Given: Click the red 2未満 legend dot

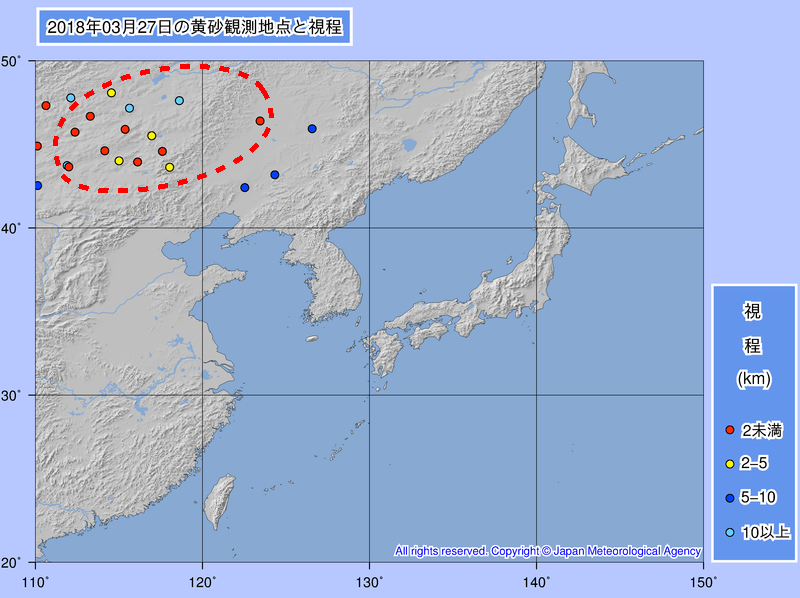Looking at the screenshot, I should click(x=730, y=430).
